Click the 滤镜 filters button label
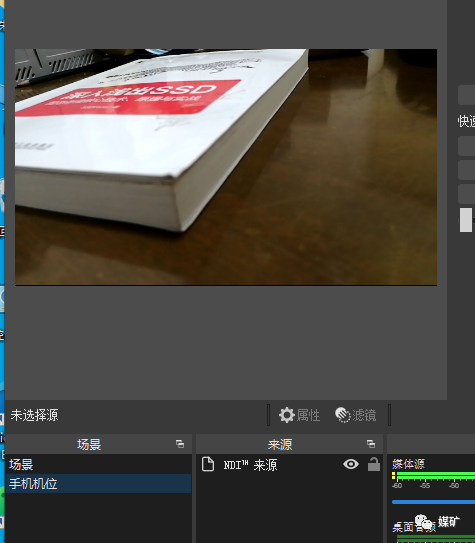Image resolution: width=475 pixels, height=543 pixels. coord(364,415)
